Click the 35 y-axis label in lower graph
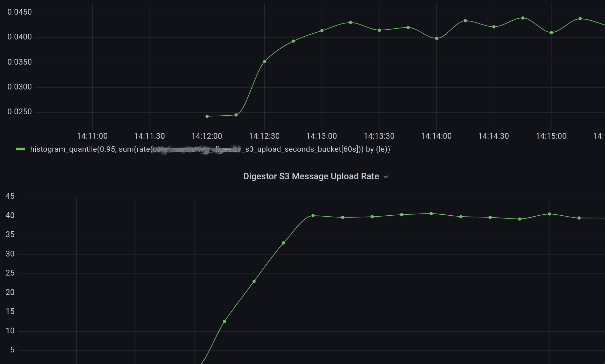Image resolution: width=605 pixels, height=364 pixels. pyautogui.click(x=10, y=234)
